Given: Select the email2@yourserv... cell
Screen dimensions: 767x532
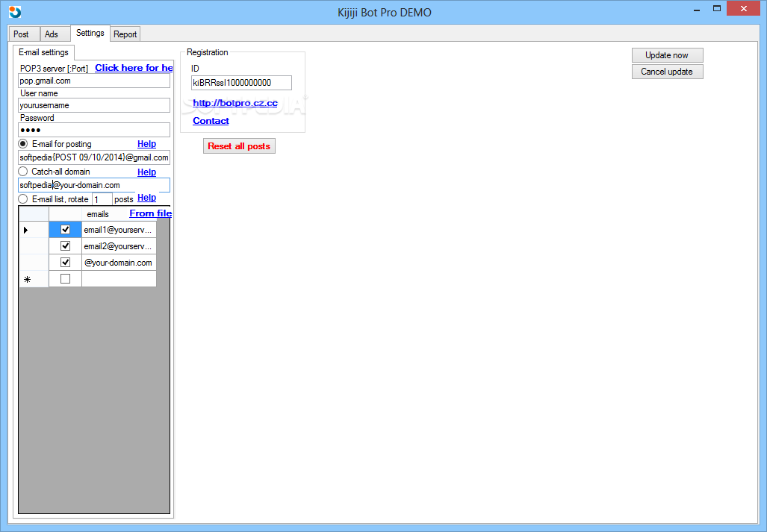Looking at the screenshot, I should pyautogui.click(x=119, y=246).
